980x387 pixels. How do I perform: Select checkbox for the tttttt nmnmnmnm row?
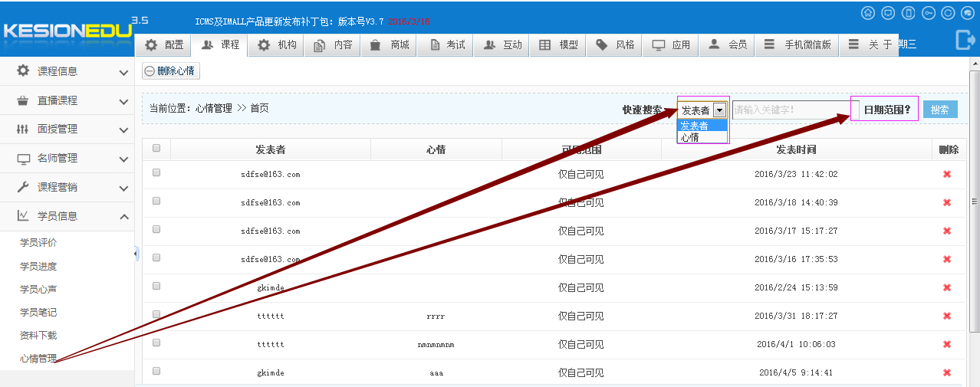tap(156, 343)
